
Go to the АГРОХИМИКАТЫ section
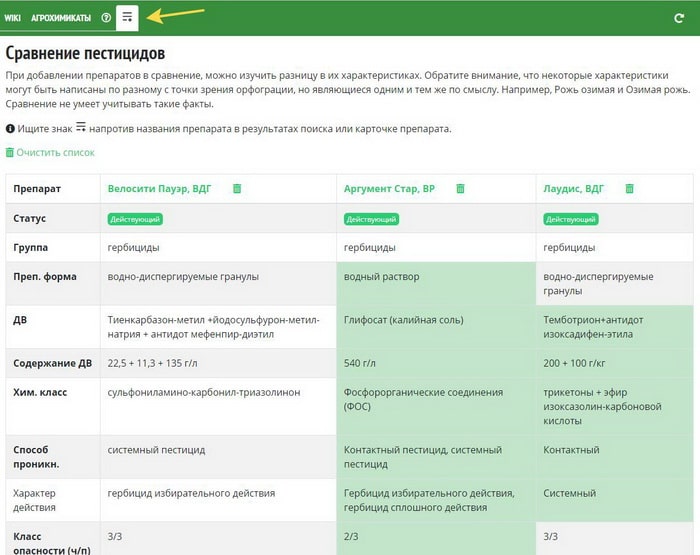click(x=60, y=18)
